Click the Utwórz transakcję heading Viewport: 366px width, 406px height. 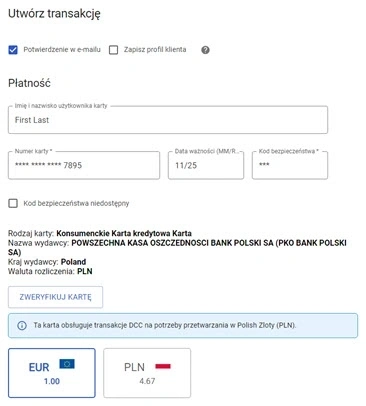coord(54,14)
